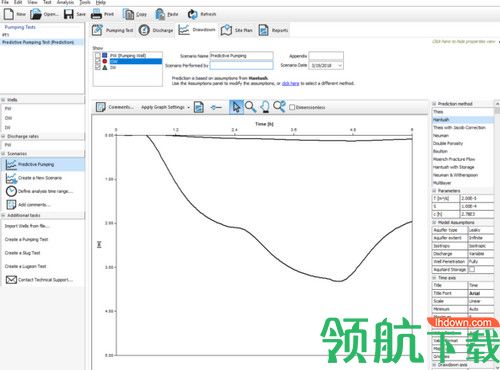The image size is (500, 370).
Task: Select the pointer arrow tool
Action: pos(236,107)
